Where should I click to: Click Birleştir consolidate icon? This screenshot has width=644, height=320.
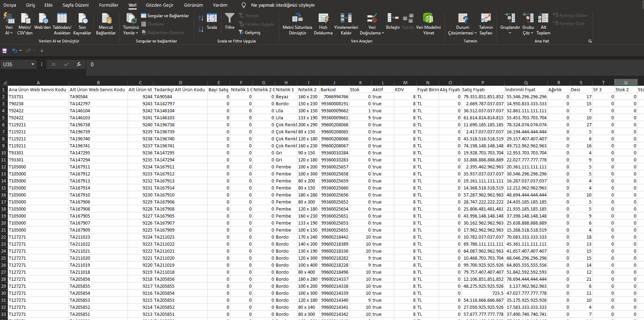393,21
